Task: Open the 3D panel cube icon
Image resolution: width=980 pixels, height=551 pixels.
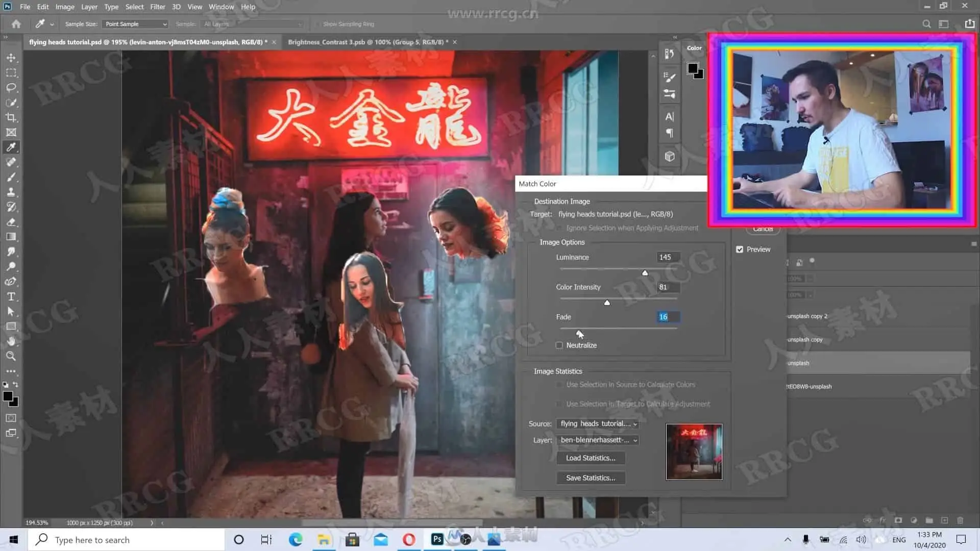Action: point(670,157)
